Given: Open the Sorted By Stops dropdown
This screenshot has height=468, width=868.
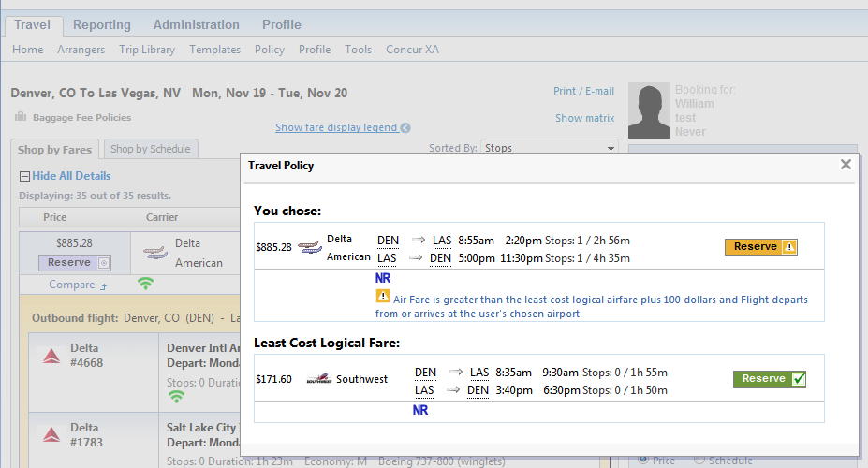Looking at the screenshot, I should 549,148.
